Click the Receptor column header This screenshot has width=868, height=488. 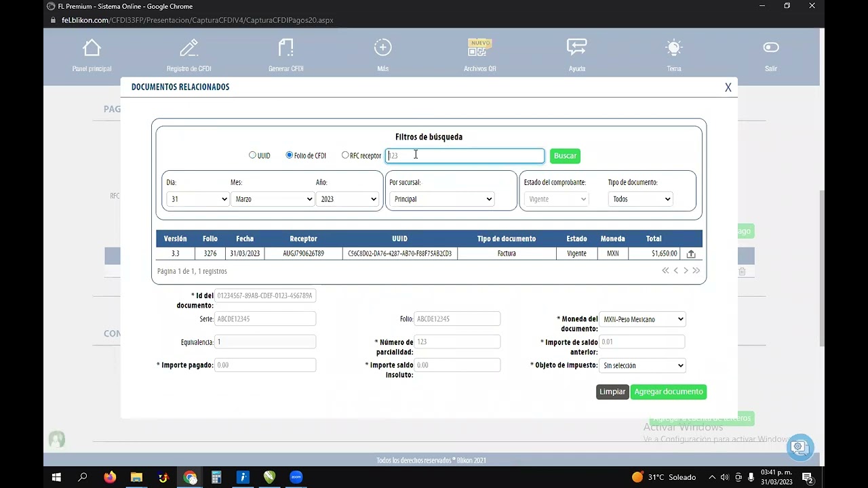coord(303,239)
